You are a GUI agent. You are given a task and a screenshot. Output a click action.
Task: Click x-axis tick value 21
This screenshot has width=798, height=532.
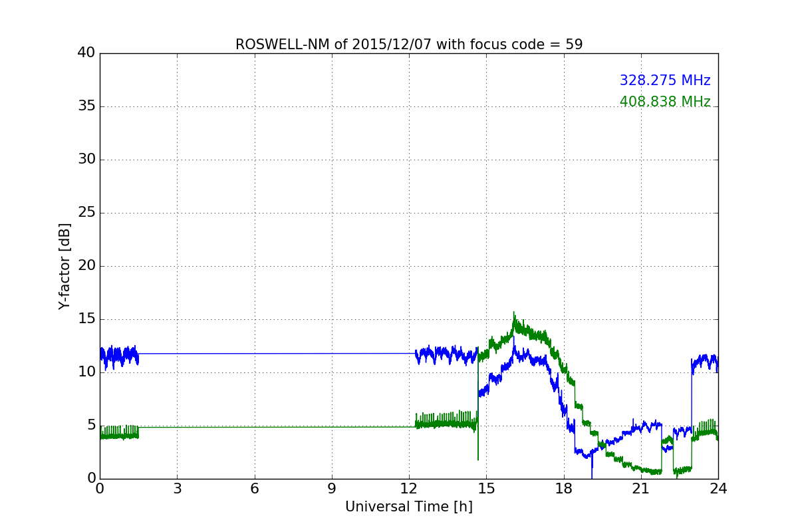(641, 489)
